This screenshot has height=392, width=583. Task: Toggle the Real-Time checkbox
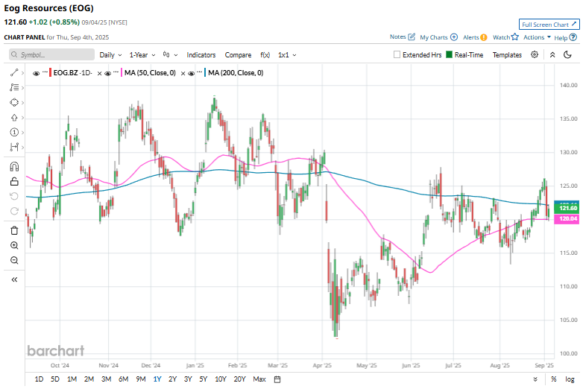[449, 54]
